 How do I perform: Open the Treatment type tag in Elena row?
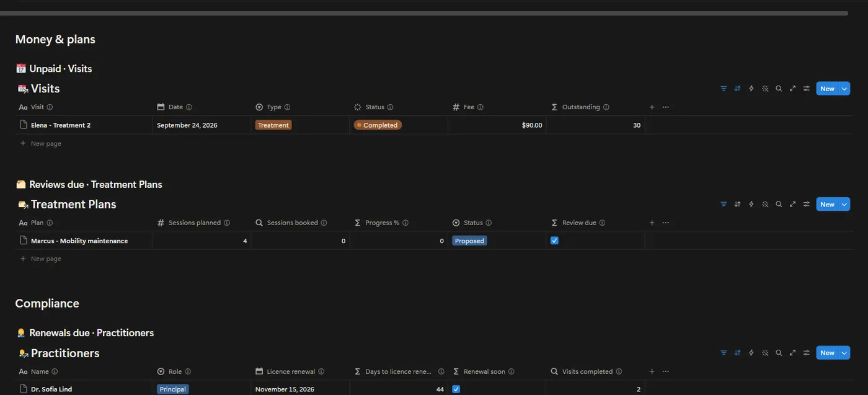pyautogui.click(x=273, y=125)
